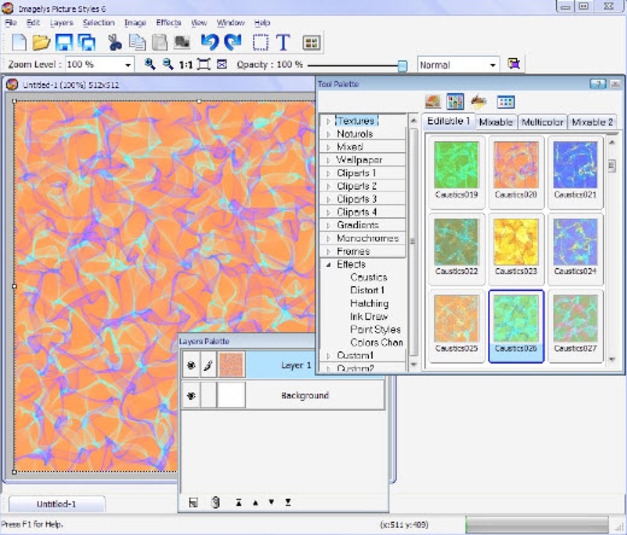Delete layer using the trash icon
The height and width of the screenshot is (535, 627).
pyautogui.click(x=215, y=502)
